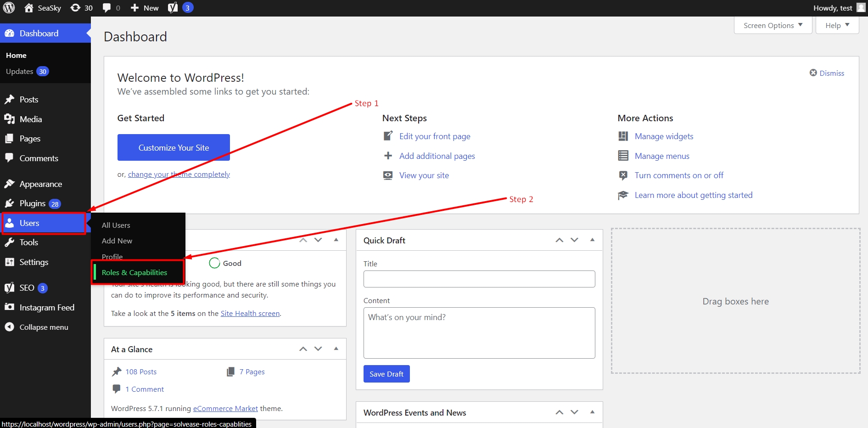This screenshot has height=428, width=868.
Task: Move Quick Draft panel up
Action: click(559, 240)
